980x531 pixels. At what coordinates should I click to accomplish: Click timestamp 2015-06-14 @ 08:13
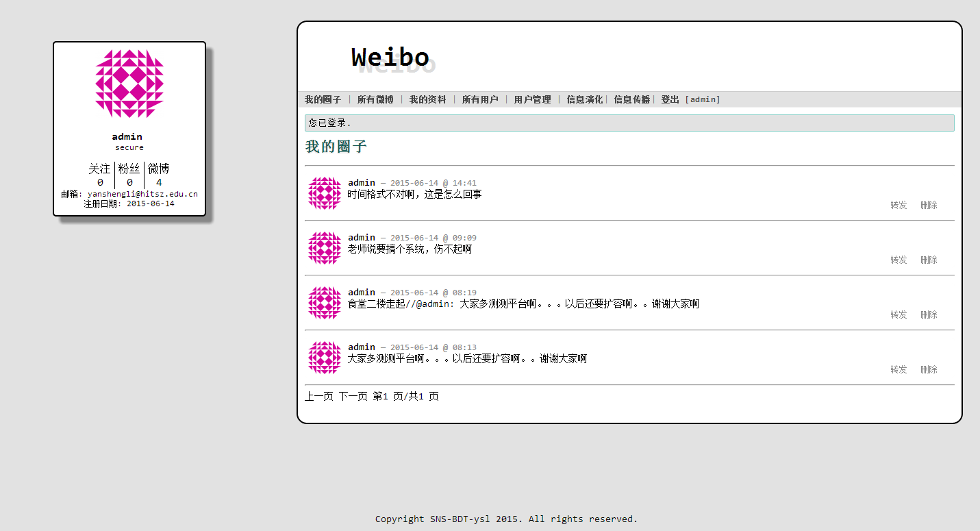click(x=434, y=347)
